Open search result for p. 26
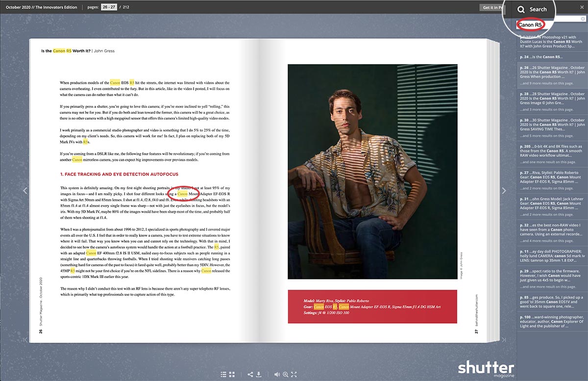 click(552, 75)
